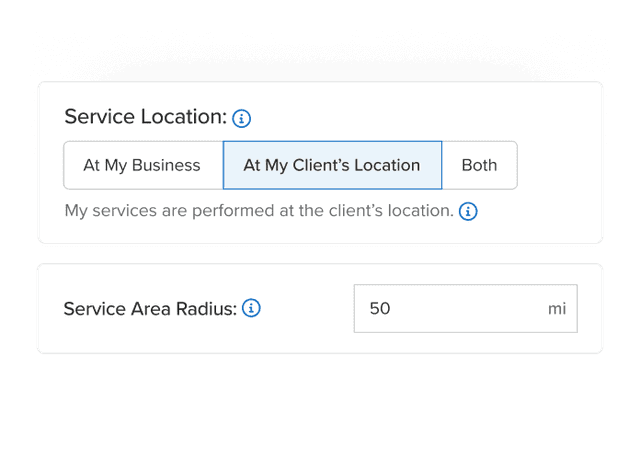The width and height of the screenshot is (640, 471).
Task: Click dark background below the radius card
Action: click(x=320, y=410)
